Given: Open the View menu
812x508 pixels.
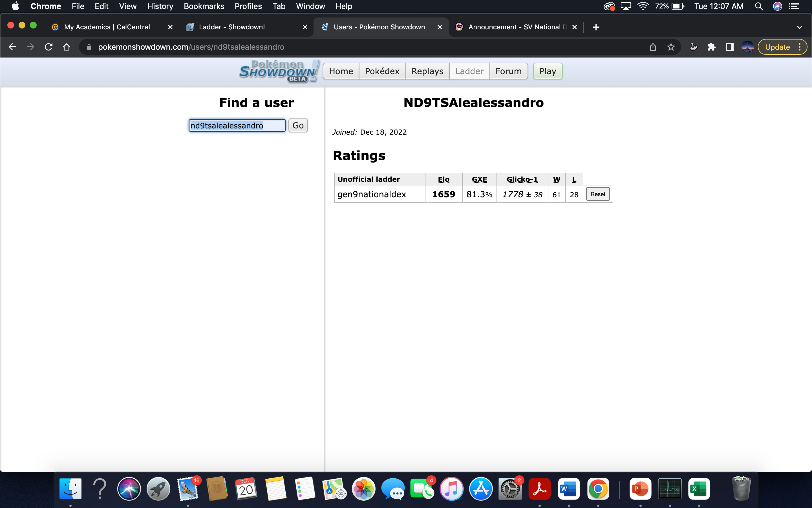Looking at the screenshot, I should pos(127,6).
